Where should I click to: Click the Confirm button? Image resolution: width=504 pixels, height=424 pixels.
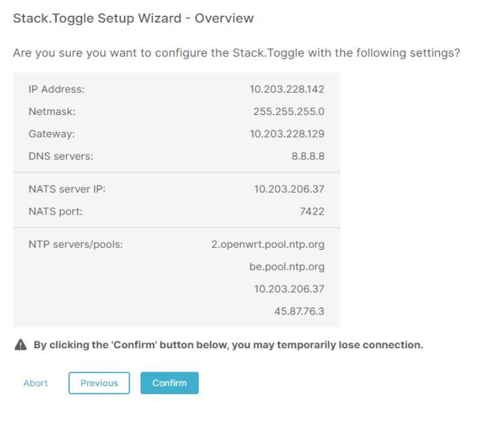point(170,383)
